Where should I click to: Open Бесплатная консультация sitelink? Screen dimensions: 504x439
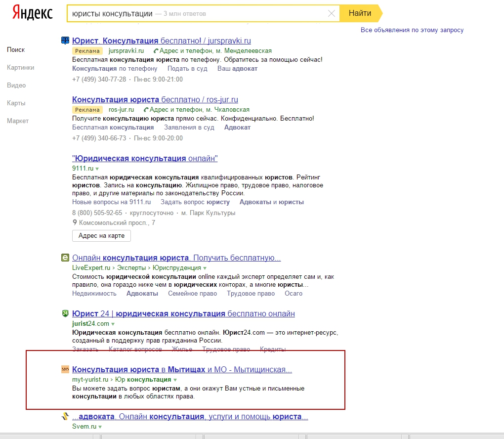click(x=113, y=128)
